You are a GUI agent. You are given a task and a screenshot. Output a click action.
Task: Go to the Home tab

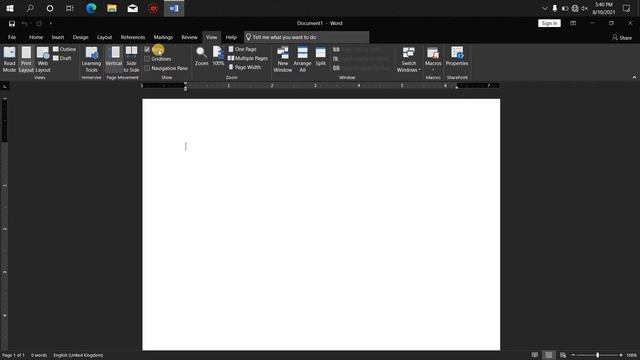point(36,37)
